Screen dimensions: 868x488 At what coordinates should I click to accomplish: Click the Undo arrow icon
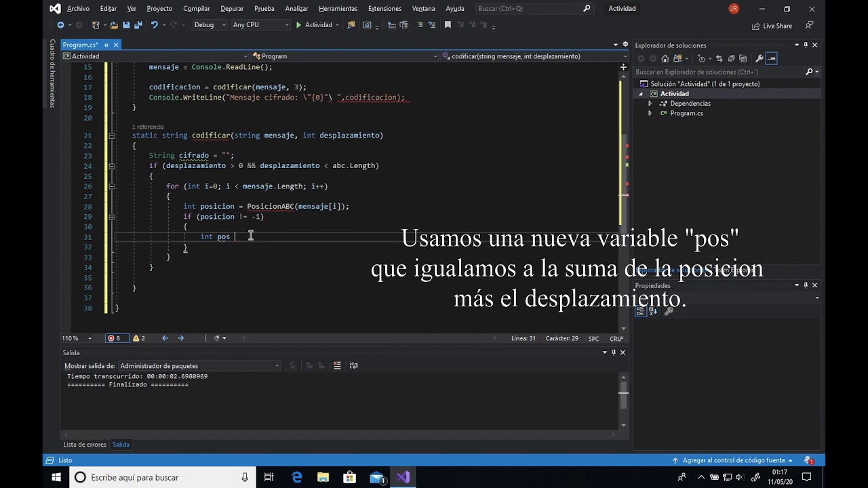point(154,25)
